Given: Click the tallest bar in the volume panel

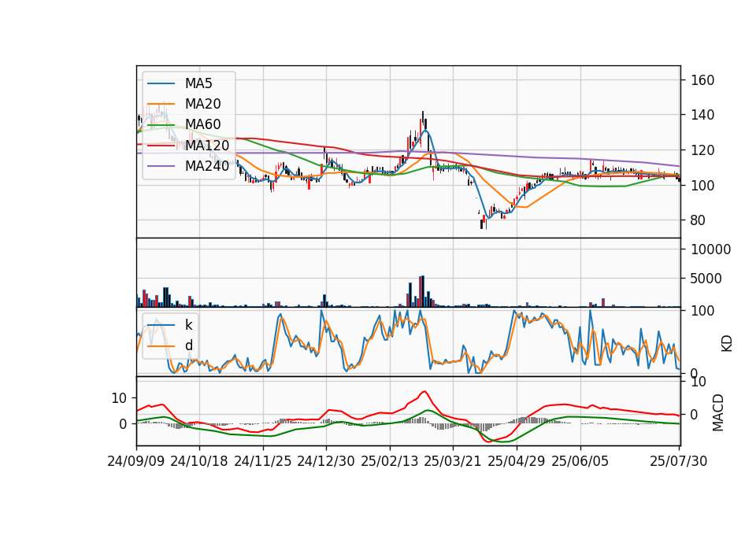Looking at the screenshot, I should click(423, 291).
